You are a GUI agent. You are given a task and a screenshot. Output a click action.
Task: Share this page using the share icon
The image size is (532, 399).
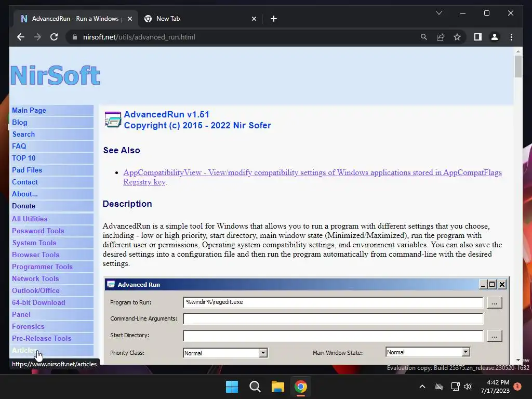441,37
